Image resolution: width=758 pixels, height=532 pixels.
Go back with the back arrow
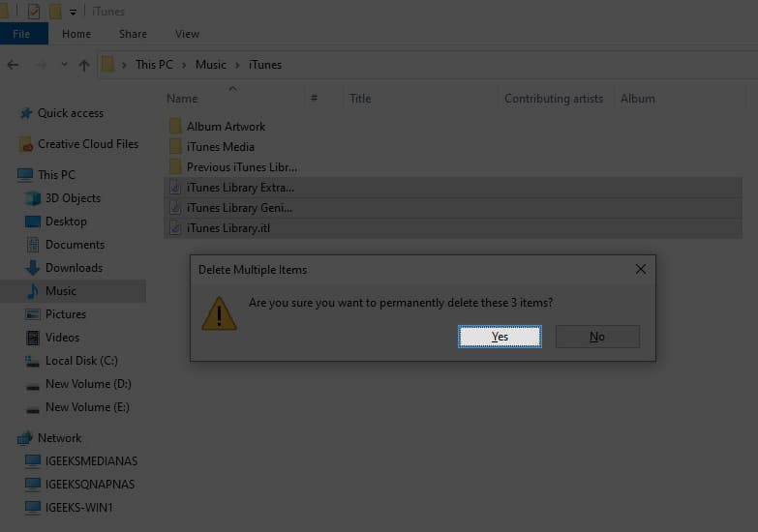pos(13,65)
